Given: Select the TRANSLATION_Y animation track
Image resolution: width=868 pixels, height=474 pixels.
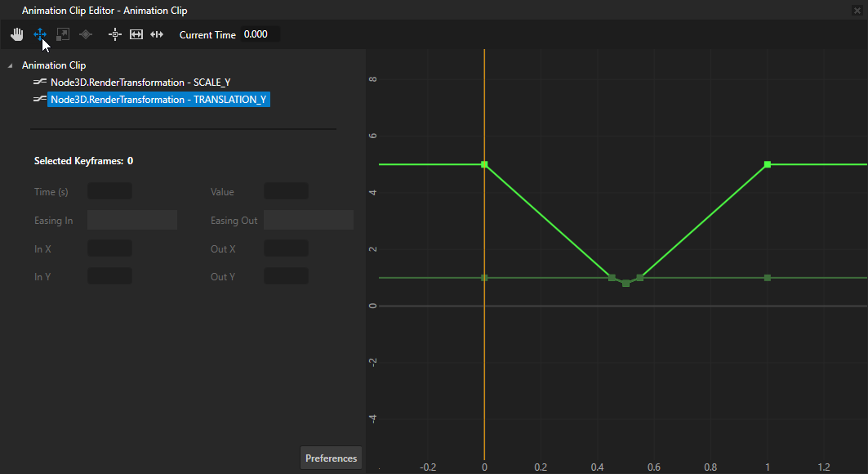Looking at the screenshot, I should pyautogui.click(x=158, y=100).
